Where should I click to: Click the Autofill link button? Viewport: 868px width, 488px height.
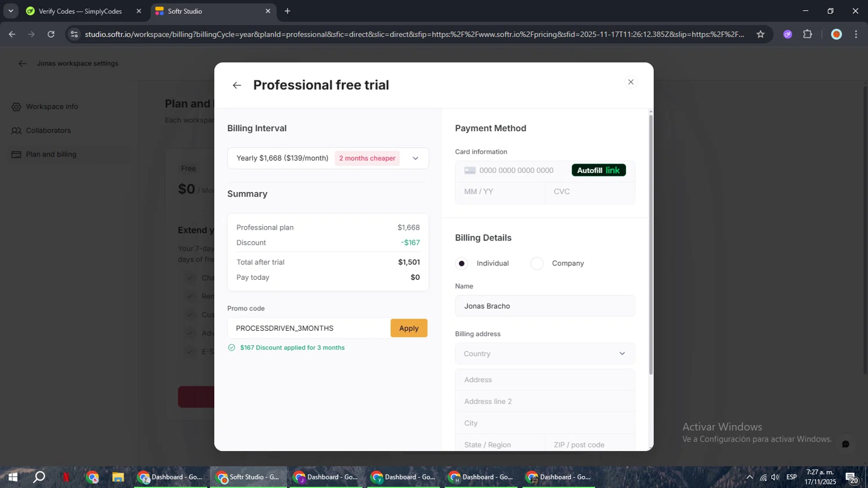click(598, 171)
